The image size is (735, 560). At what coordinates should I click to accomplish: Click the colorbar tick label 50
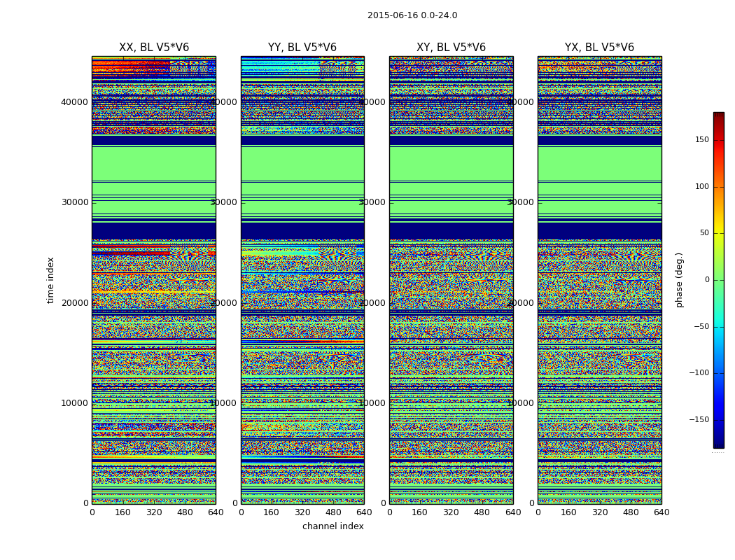coord(704,233)
